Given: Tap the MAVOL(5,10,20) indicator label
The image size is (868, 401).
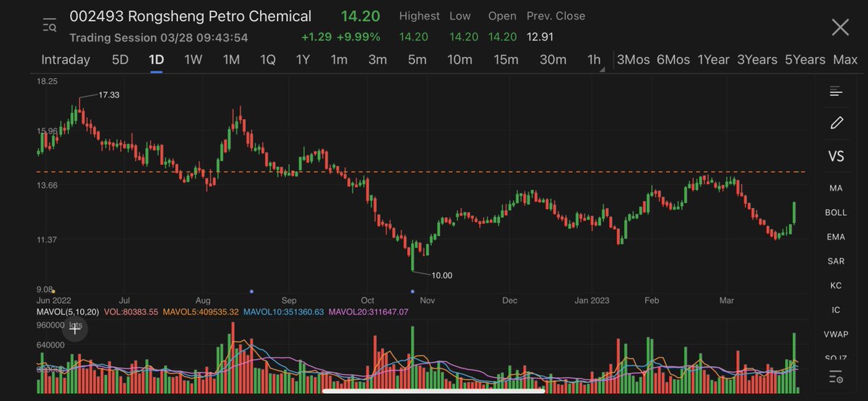Looking at the screenshot, I should [68, 311].
